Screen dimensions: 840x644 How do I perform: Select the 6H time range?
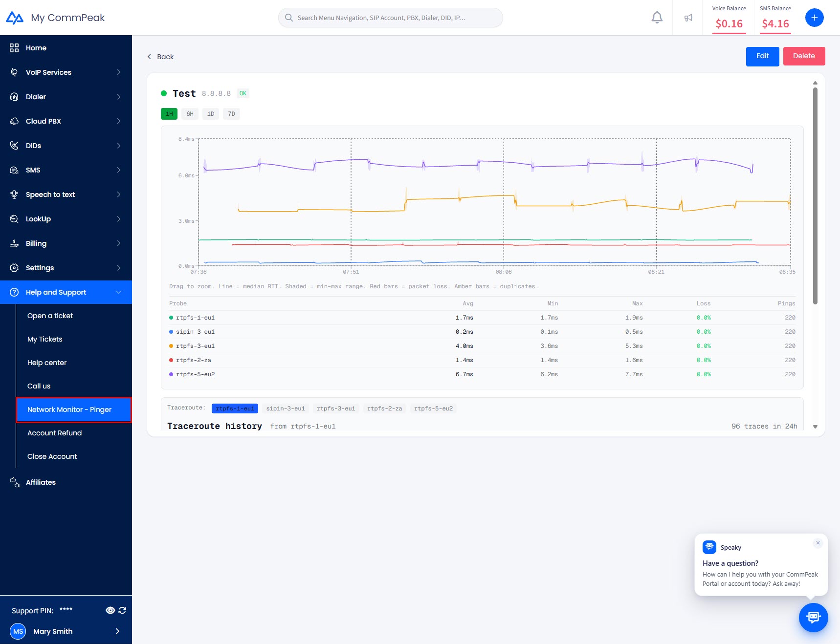point(190,114)
